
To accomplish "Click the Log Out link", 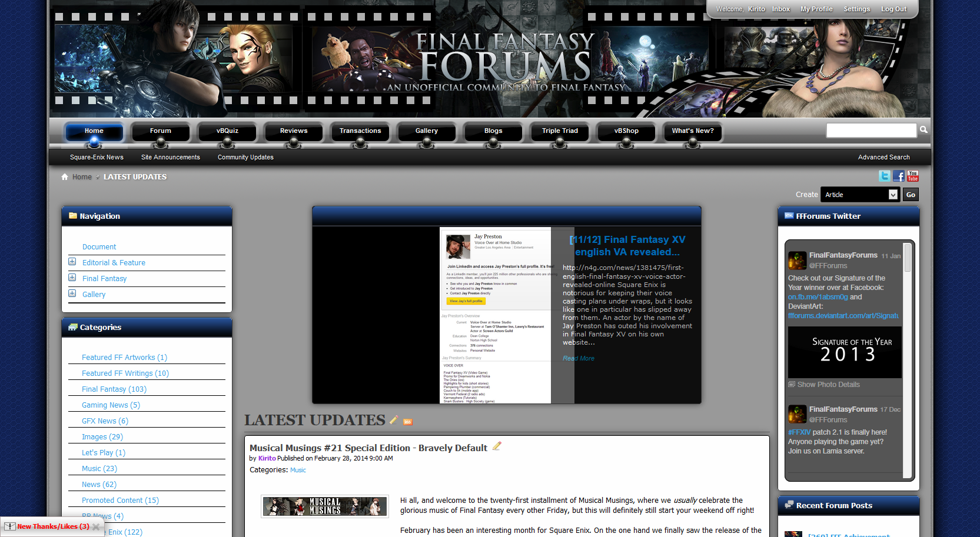I will (893, 9).
